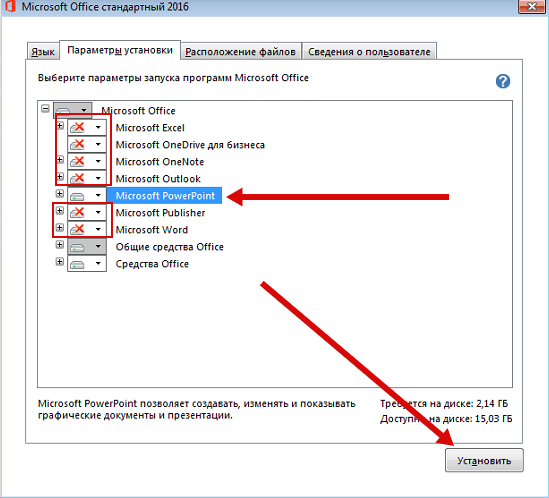Expand the Microsoft Outlook node

[60, 176]
